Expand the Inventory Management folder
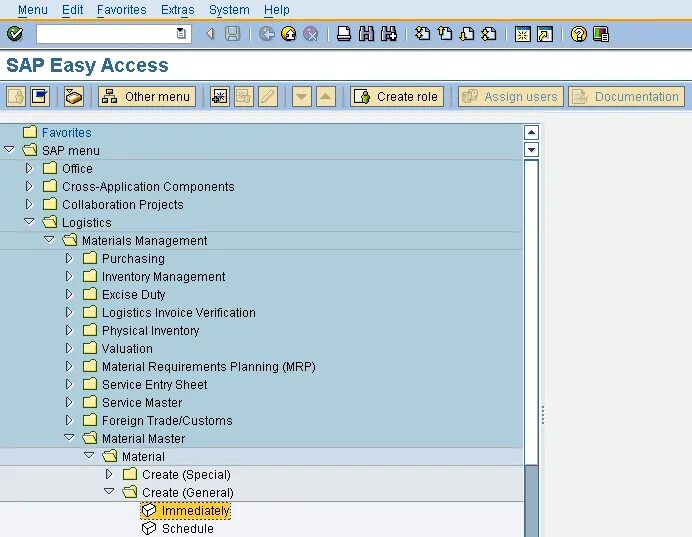The width and height of the screenshot is (692, 537). (x=69, y=276)
